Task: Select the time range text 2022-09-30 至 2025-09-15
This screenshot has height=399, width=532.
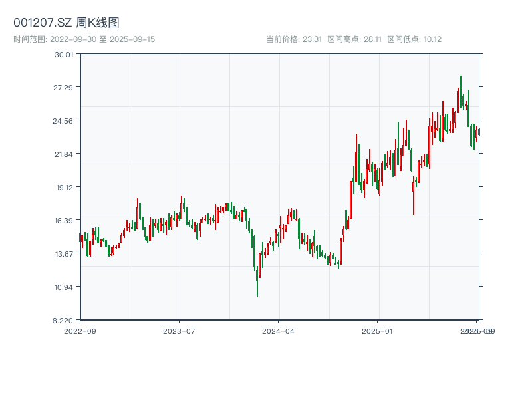Action: (102, 39)
